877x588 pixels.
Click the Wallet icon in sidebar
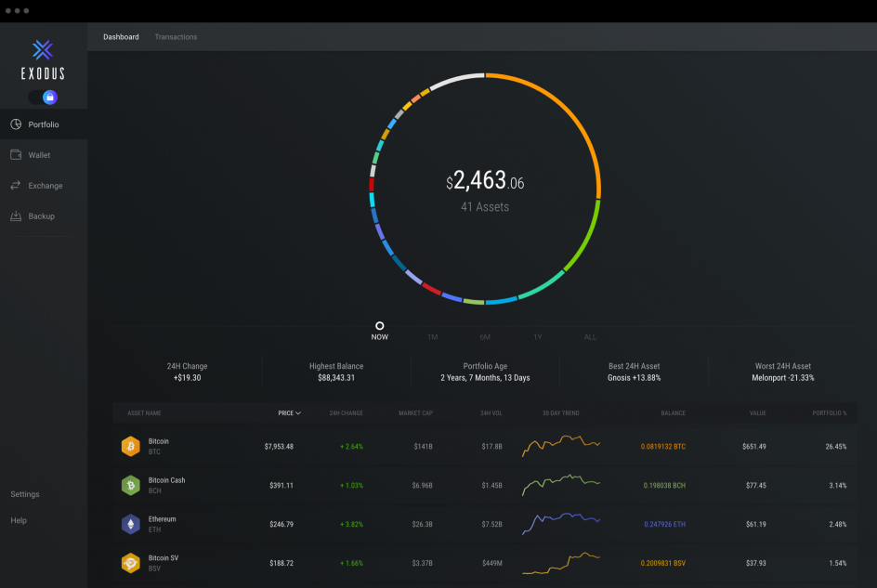click(x=16, y=154)
